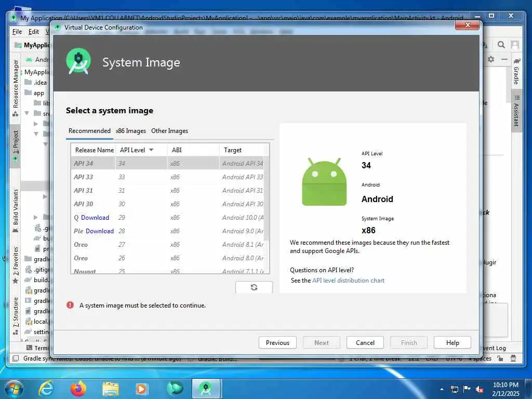Select the API 34 system image row
Screen dimensions: 532x399
[x=168, y=163]
